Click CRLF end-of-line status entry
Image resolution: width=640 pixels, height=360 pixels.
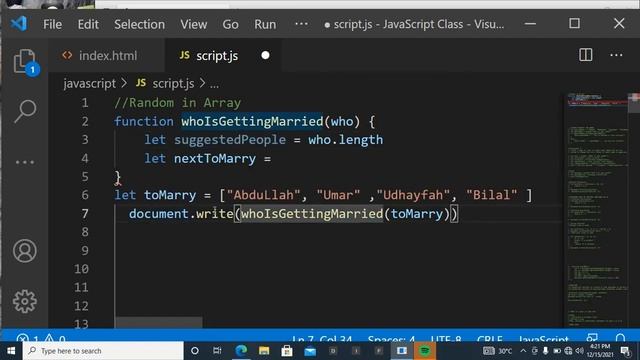coord(489,338)
